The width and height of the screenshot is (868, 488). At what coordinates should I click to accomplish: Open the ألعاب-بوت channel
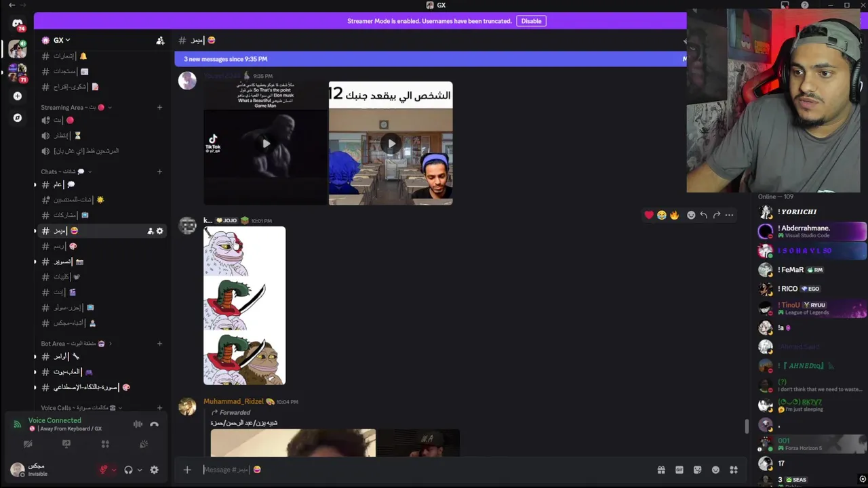[x=102, y=371]
